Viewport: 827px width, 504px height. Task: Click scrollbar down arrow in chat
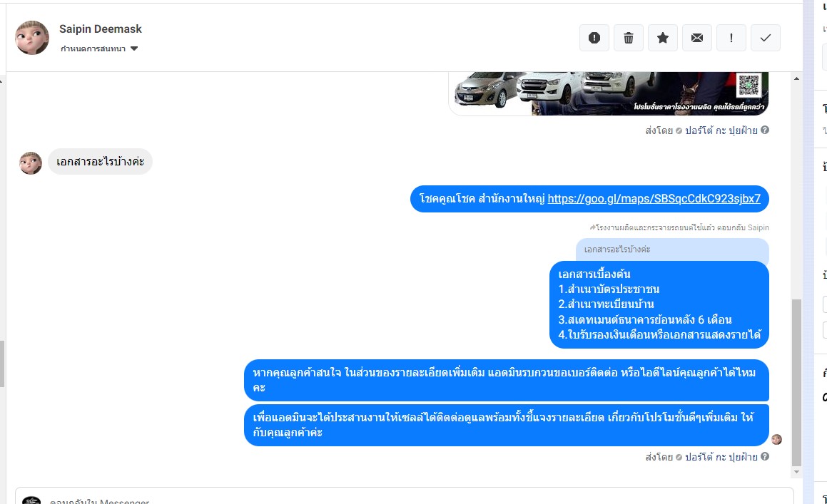click(x=796, y=473)
